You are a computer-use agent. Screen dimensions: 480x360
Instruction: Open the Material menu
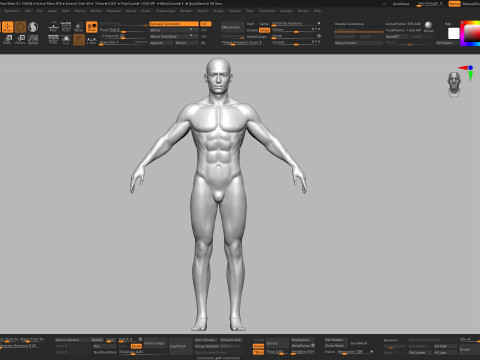pyautogui.click(x=114, y=11)
